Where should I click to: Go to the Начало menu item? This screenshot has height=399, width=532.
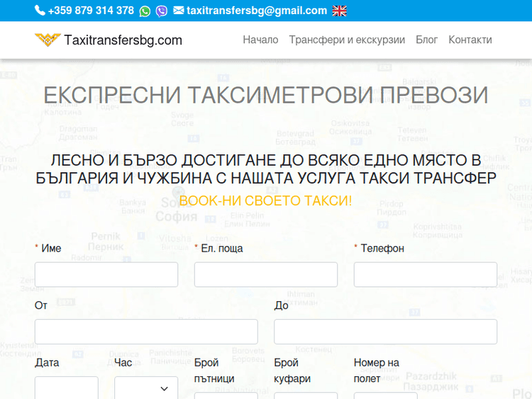260,40
